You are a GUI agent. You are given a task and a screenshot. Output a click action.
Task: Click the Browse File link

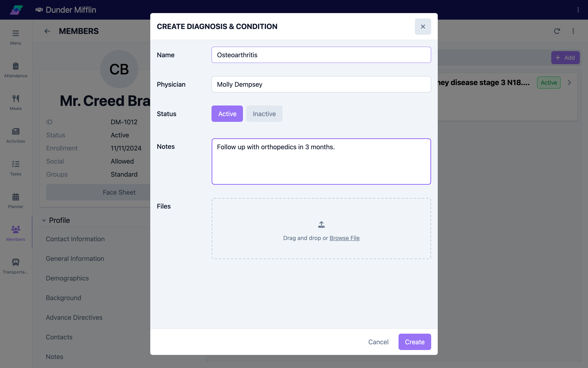[x=344, y=238]
